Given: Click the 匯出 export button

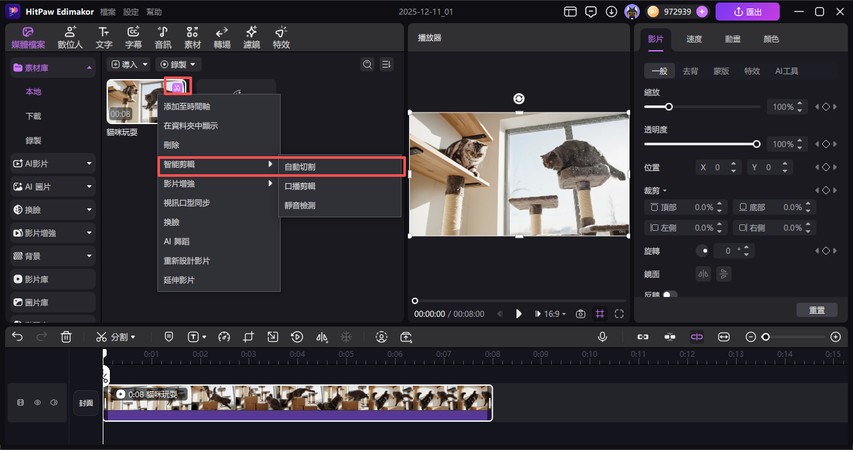Looking at the screenshot, I should coord(747,11).
